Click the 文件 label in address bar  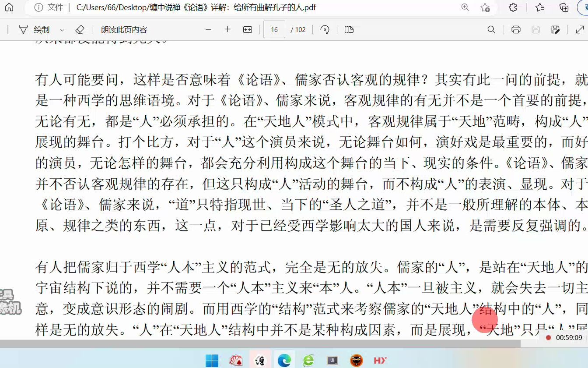point(55,7)
